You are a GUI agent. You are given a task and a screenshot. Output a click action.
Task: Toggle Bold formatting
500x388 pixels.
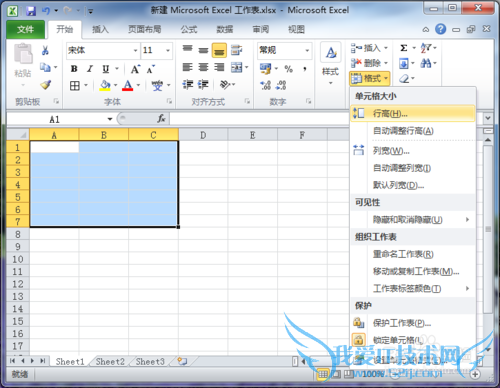(74, 69)
